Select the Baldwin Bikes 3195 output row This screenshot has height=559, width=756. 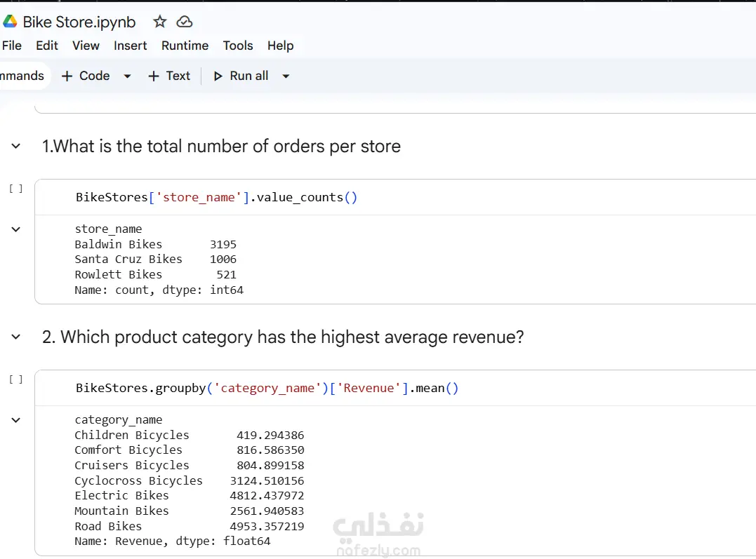click(155, 244)
